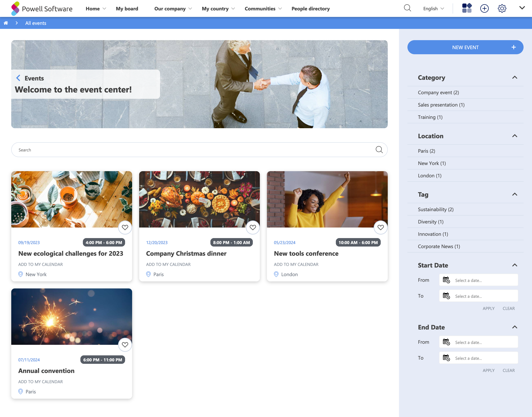Open calendar icon for Start Date From

[x=446, y=280]
